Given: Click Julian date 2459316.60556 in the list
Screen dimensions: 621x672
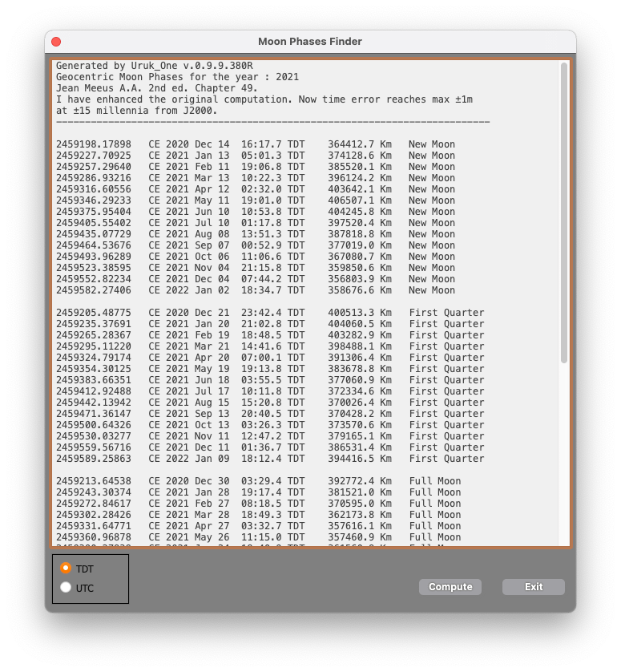Looking at the screenshot, I should tap(94, 189).
